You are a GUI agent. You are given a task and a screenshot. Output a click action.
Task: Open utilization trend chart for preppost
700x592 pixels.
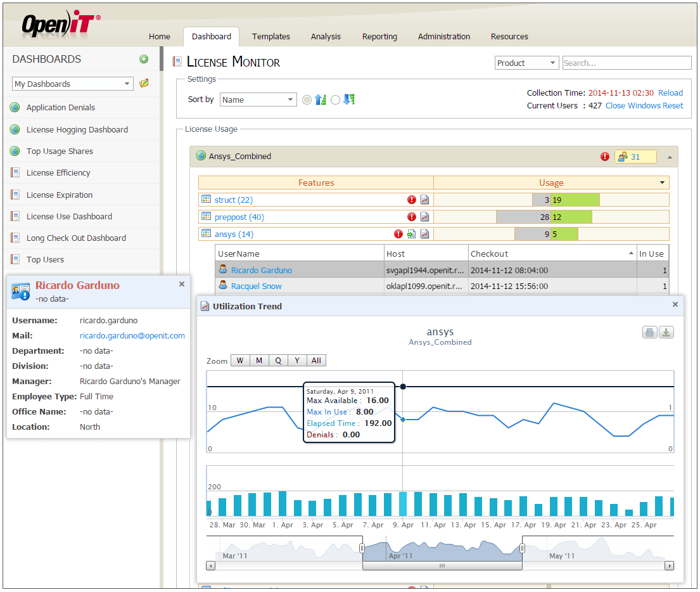424,217
